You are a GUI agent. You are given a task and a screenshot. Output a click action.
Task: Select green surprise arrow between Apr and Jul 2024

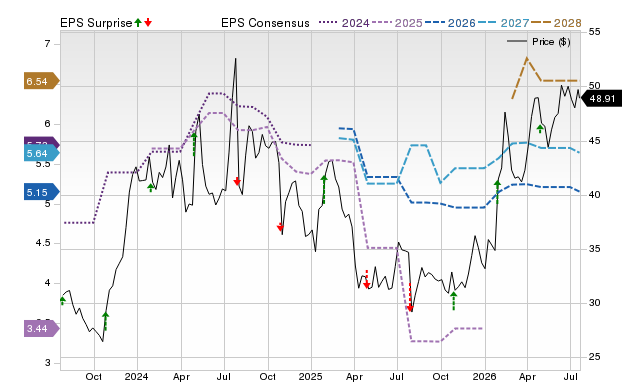click(194, 144)
